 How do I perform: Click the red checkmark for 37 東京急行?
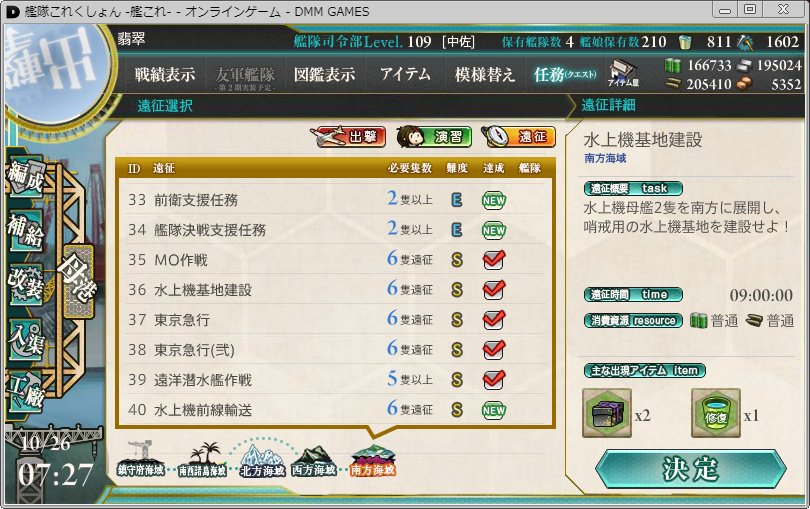[494, 319]
